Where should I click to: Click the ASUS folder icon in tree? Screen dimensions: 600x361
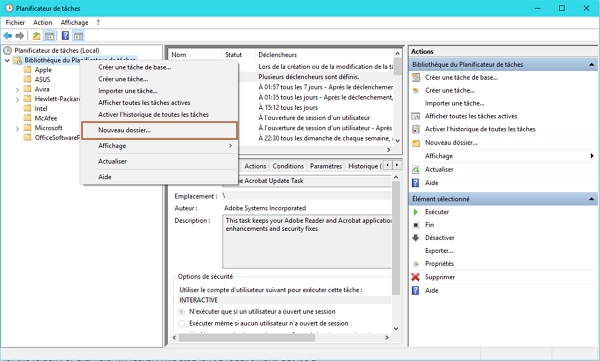27,79
